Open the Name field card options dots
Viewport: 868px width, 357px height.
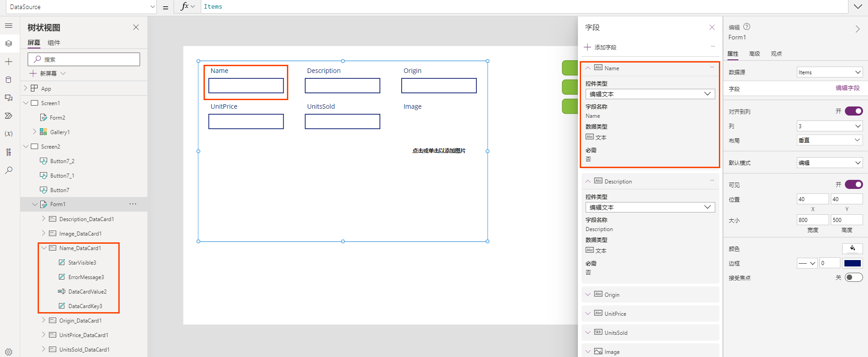[712, 67]
